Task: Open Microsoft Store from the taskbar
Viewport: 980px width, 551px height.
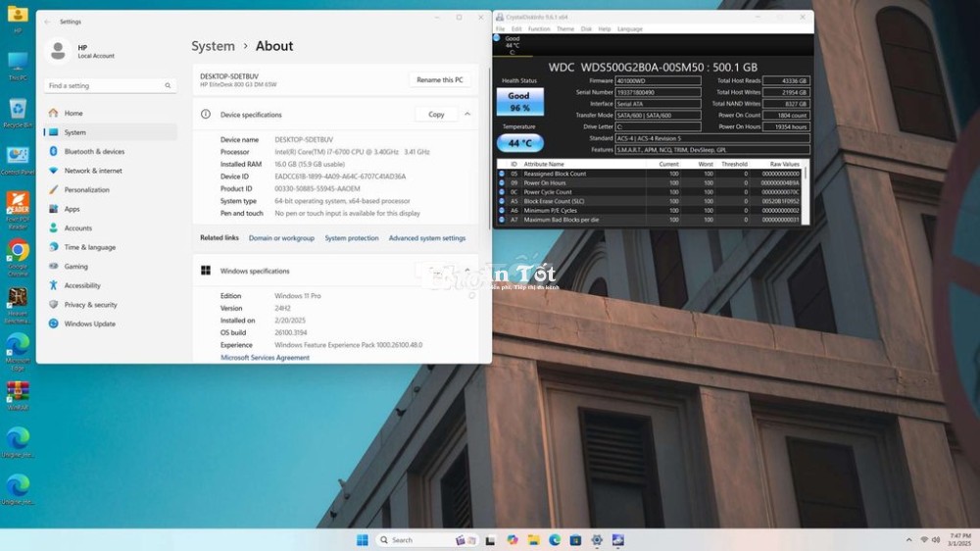Action: [575, 540]
